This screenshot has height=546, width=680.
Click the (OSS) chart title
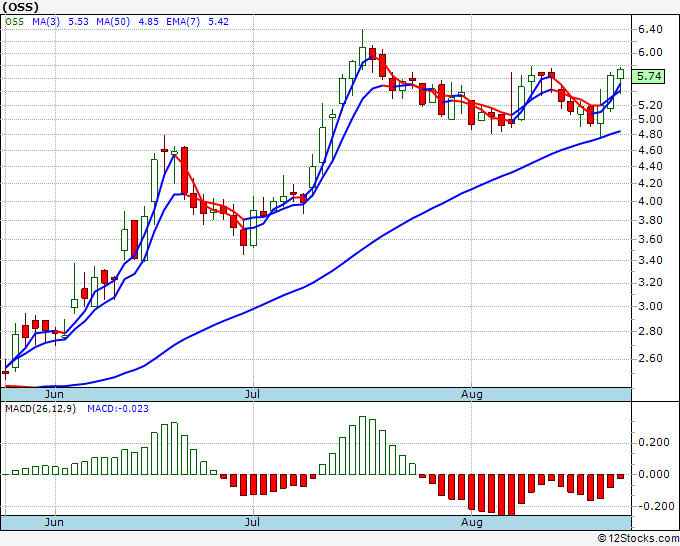[x=20, y=7]
